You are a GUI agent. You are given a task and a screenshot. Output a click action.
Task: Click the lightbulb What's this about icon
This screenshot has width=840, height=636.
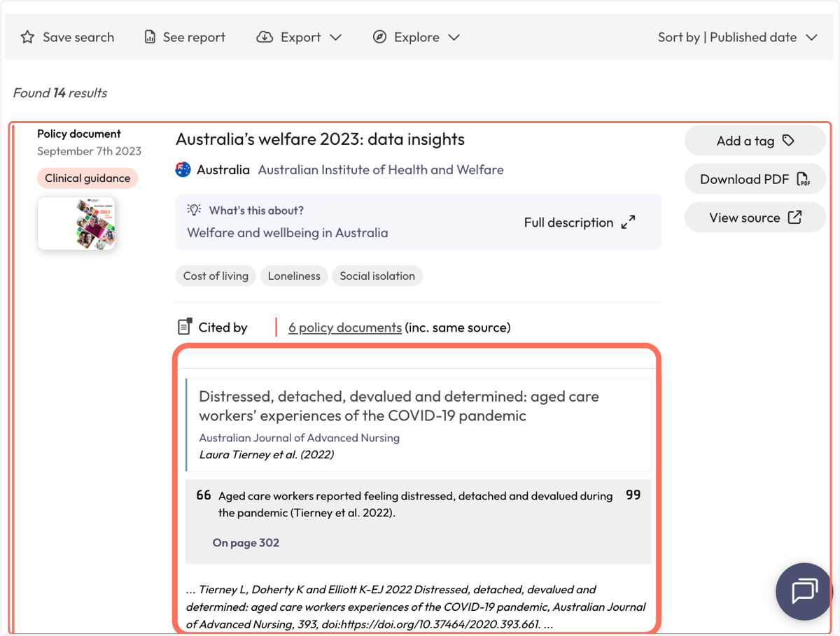point(194,210)
